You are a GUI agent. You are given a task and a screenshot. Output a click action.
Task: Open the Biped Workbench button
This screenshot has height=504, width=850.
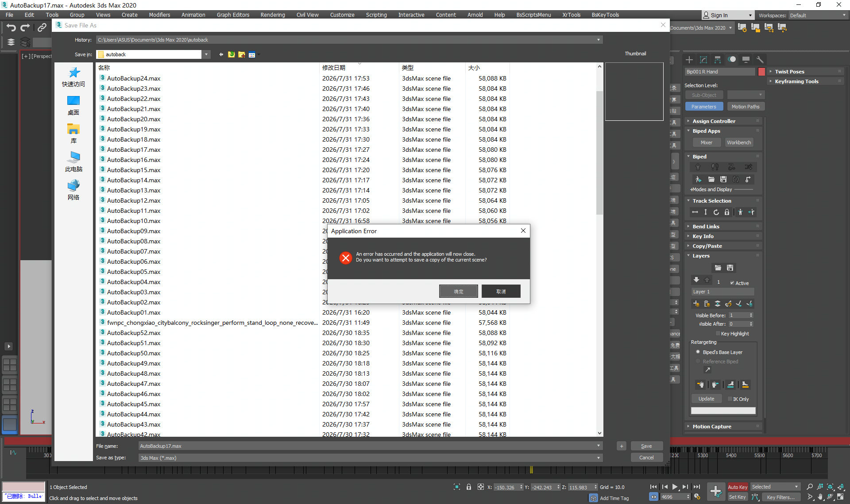[x=739, y=142]
